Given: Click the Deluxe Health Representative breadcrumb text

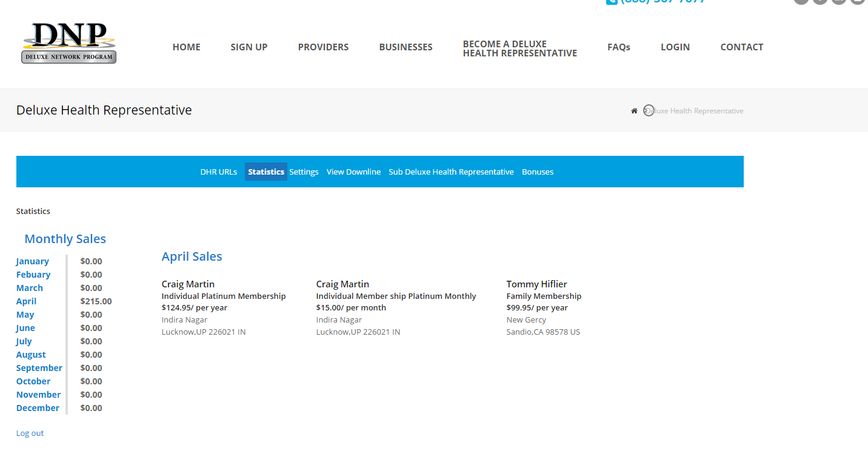Looking at the screenshot, I should point(695,111).
